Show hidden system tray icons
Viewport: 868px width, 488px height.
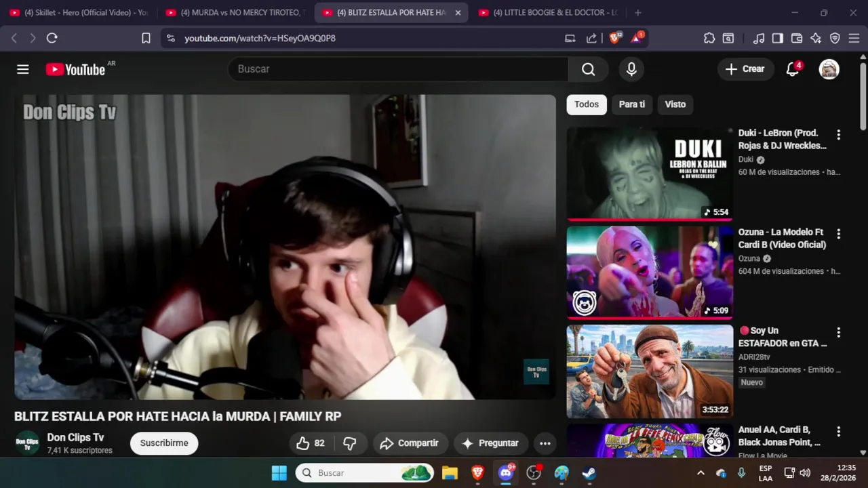point(701,473)
